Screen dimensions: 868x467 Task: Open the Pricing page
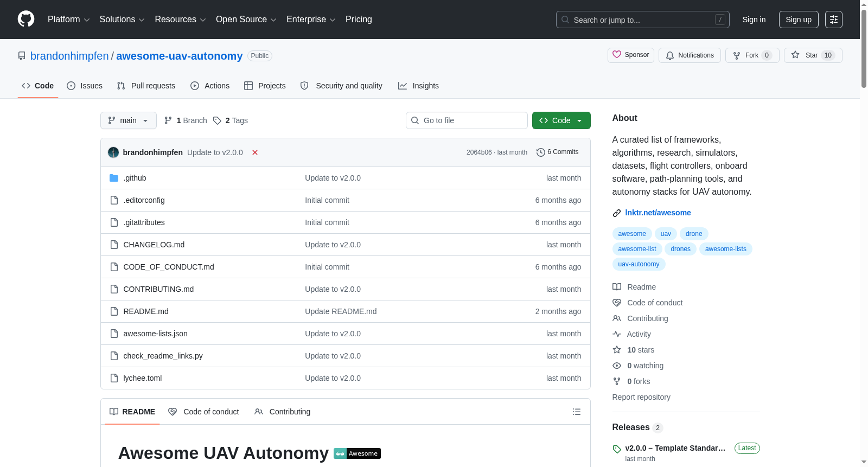point(359,20)
